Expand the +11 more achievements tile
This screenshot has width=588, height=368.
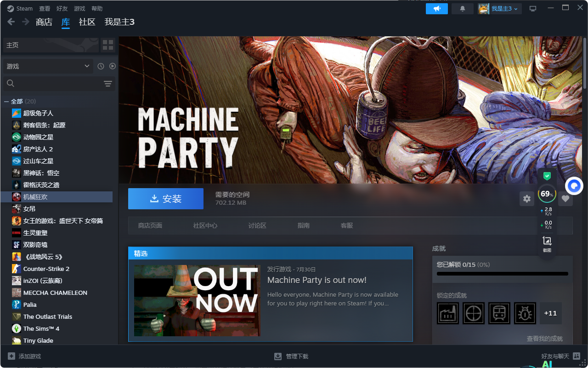pos(550,313)
